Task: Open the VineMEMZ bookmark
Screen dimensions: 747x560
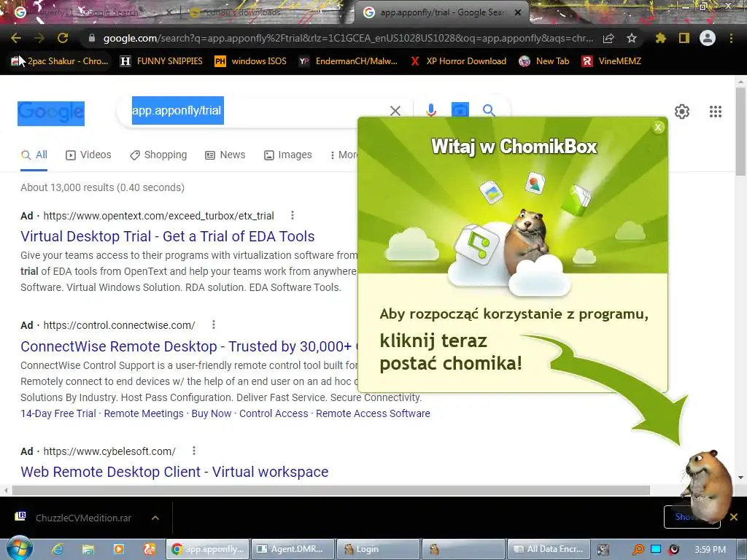Action: pyautogui.click(x=612, y=61)
